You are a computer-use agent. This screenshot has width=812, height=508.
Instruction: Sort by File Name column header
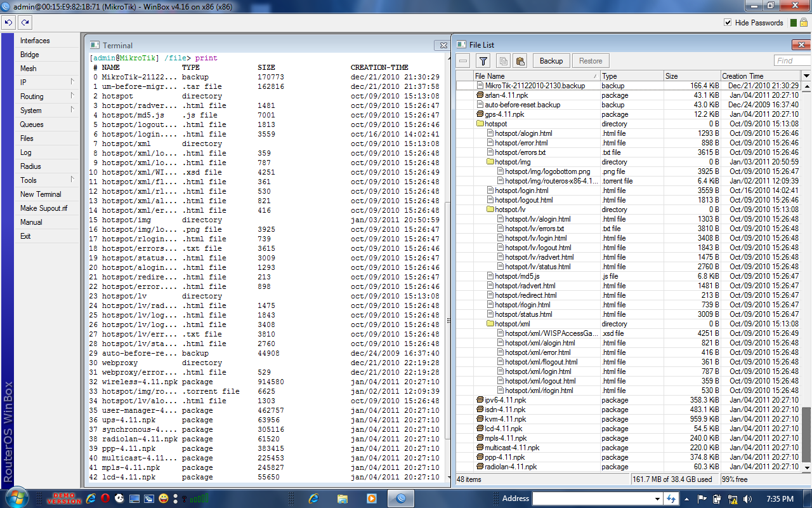click(536, 76)
